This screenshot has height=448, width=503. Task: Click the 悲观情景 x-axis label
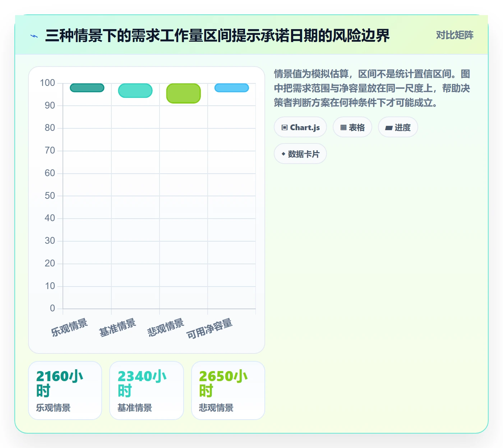(166, 328)
